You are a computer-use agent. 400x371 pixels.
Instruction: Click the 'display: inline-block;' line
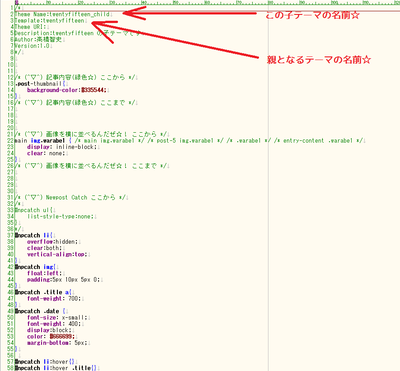(62, 147)
